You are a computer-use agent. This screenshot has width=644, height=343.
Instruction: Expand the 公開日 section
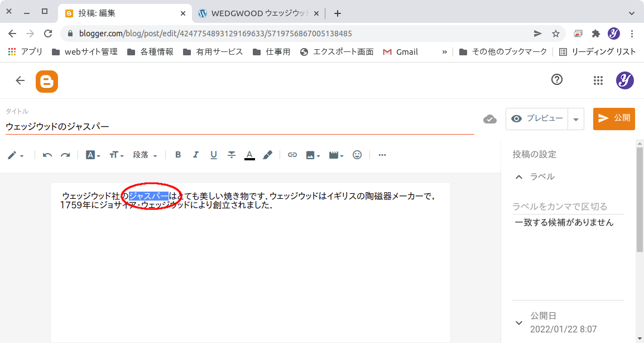click(519, 323)
